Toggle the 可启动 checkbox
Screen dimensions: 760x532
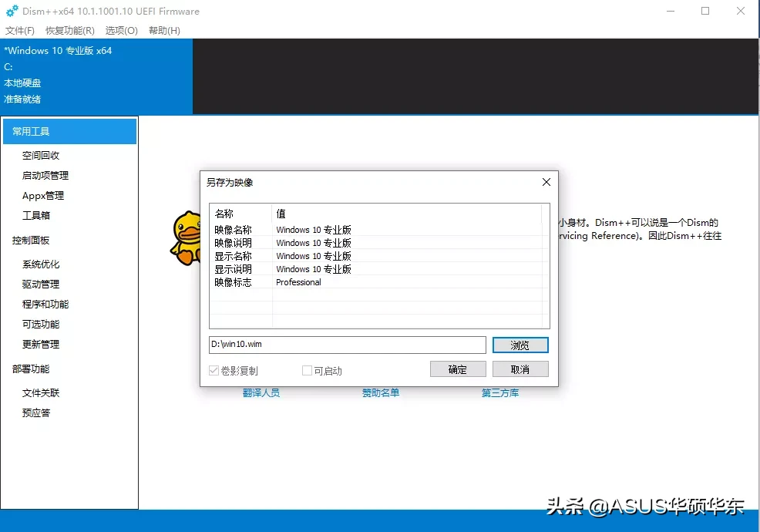point(307,371)
